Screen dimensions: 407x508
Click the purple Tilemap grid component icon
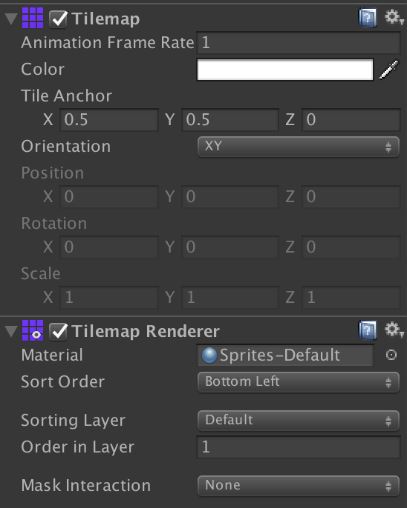tap(32, 18)
